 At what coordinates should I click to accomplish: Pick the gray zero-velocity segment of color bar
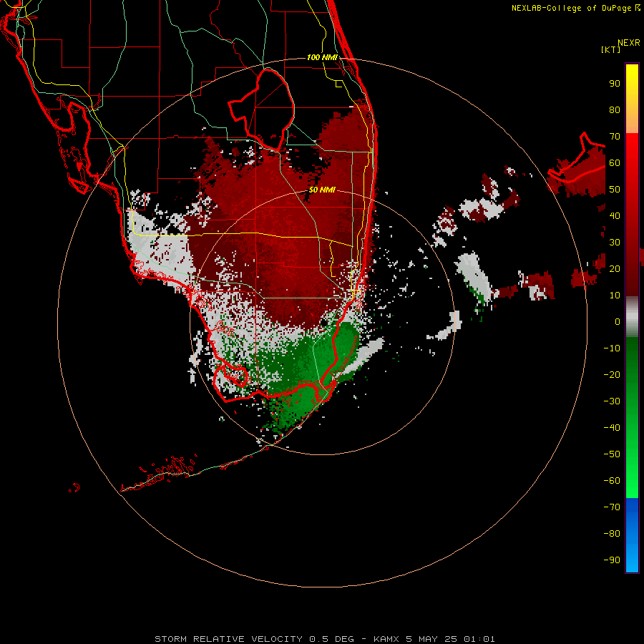(632, 317)
